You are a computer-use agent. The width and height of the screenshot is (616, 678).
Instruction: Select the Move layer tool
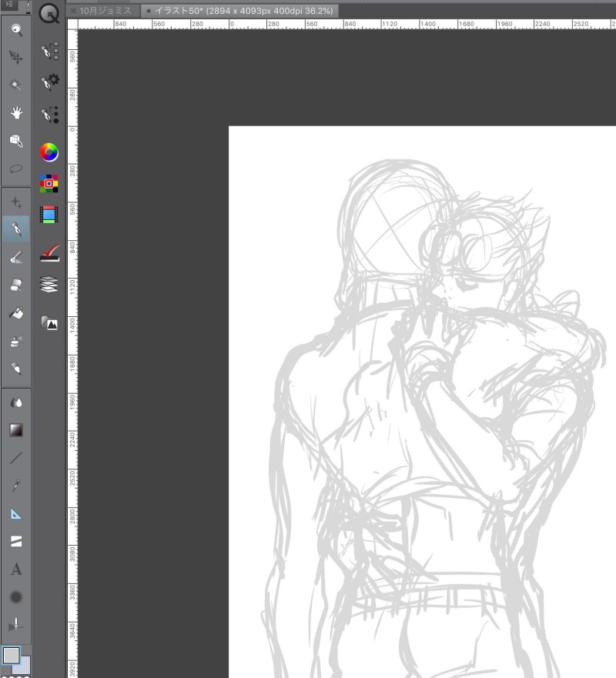pos(15,58)
